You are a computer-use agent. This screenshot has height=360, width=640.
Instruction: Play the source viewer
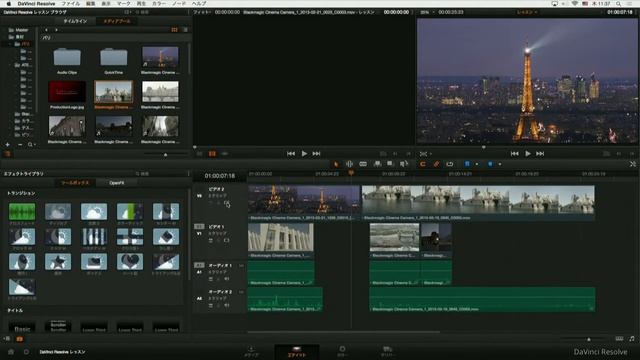pyautogui.click(x=304, y=153)
